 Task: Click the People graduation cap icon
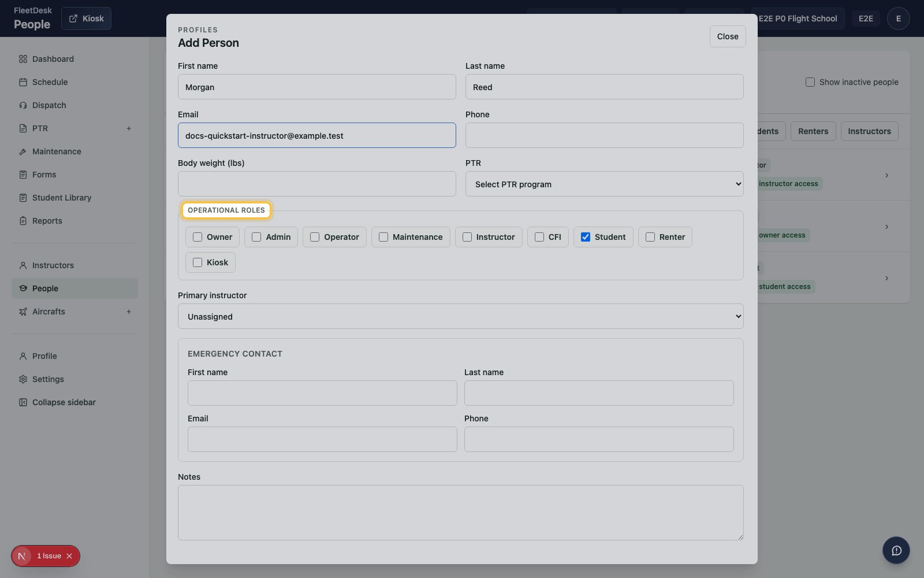[x=23, y=288]
